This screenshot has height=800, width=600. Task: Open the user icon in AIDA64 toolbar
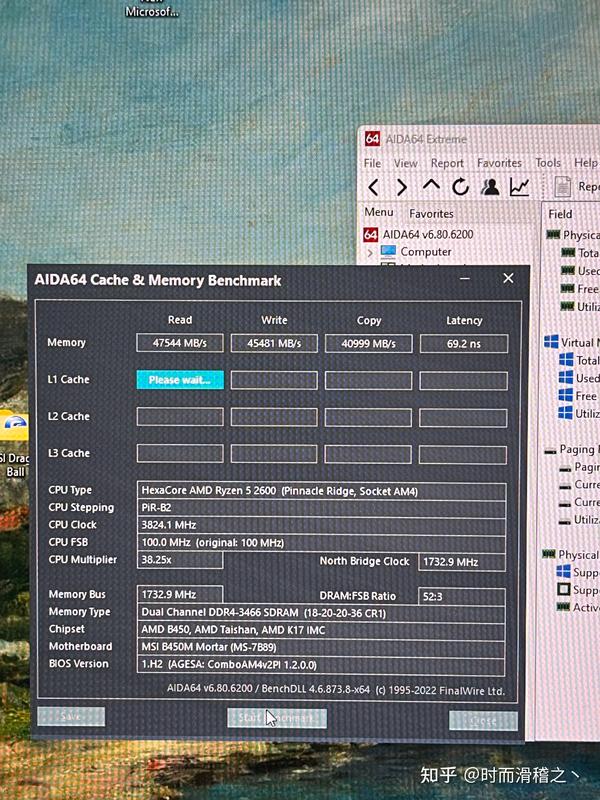490,187
